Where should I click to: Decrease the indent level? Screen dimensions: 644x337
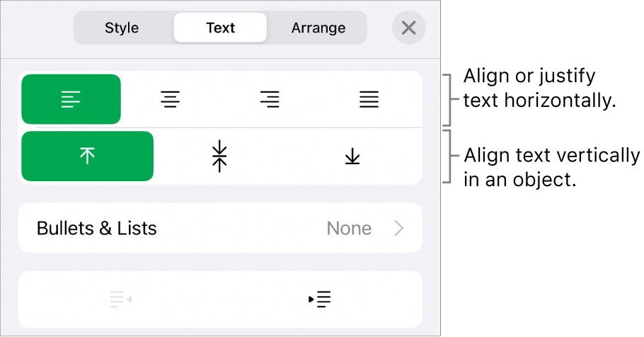click(120, 299)
